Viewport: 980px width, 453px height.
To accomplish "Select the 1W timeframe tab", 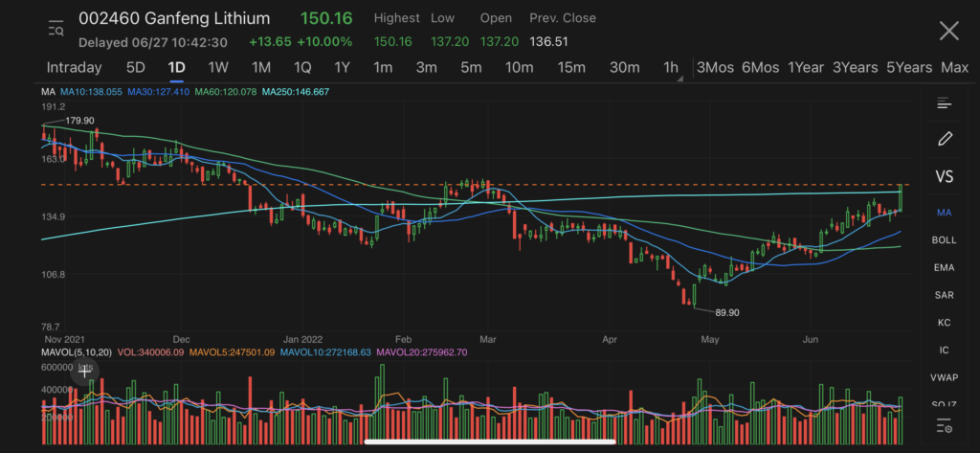I will pyautogui.click(x=218, y=68).
